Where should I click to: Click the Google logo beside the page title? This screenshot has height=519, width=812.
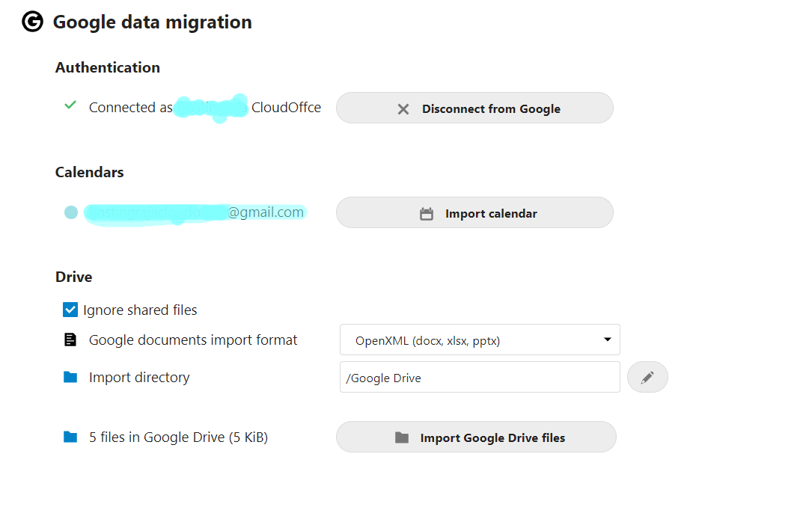(x=32, y=22)
